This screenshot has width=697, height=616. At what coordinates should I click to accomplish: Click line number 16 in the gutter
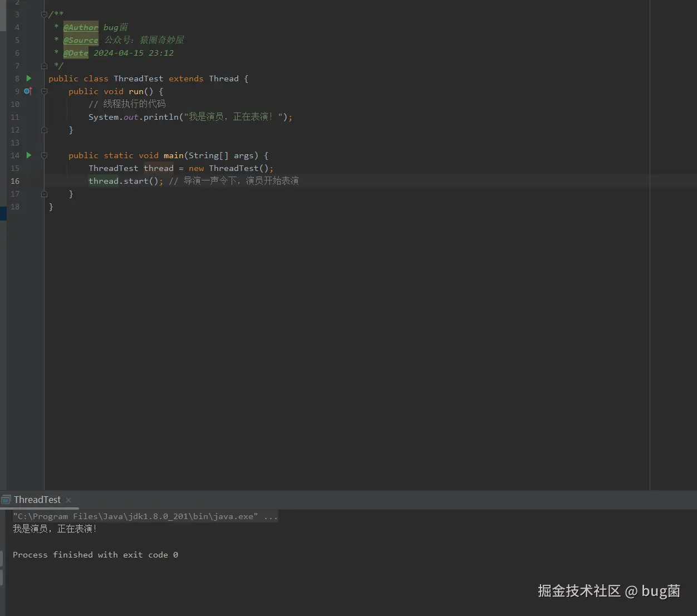click(15, 181)
